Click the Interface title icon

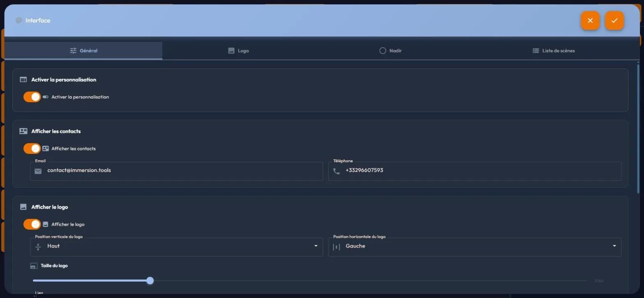[18, 21]
